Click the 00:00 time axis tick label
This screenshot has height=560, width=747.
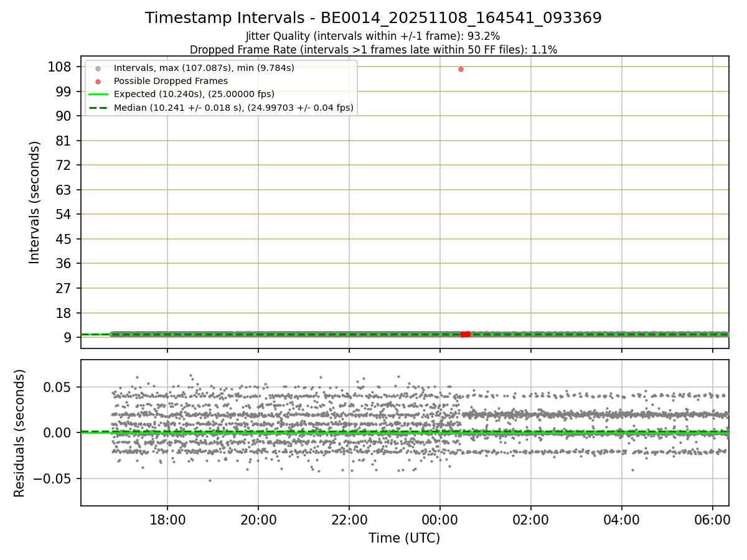(x=440, y=520)
